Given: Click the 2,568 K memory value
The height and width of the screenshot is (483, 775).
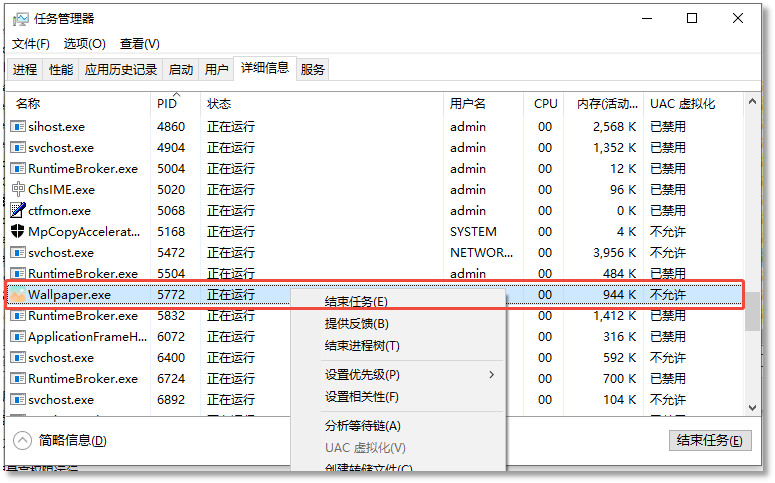Looking at the screenshot, I should click(x=614, y=127).
